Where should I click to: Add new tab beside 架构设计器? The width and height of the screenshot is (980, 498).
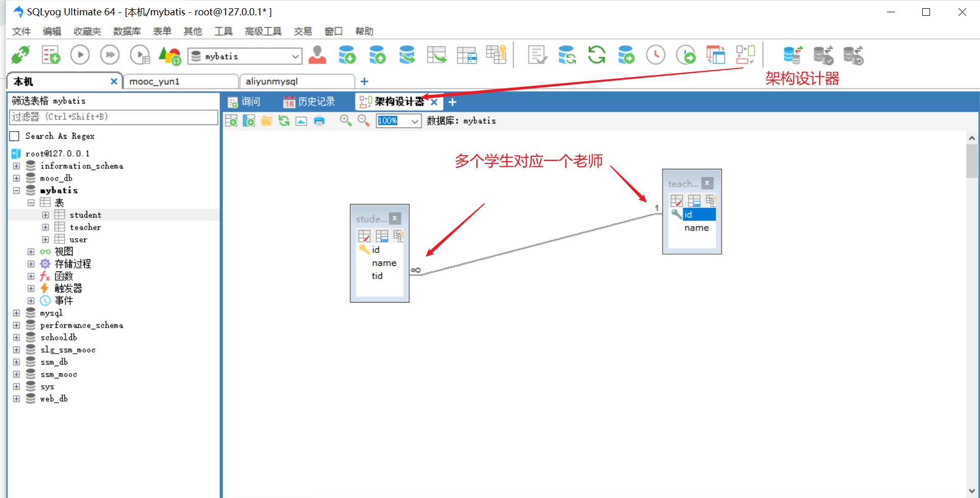point(452,102)
